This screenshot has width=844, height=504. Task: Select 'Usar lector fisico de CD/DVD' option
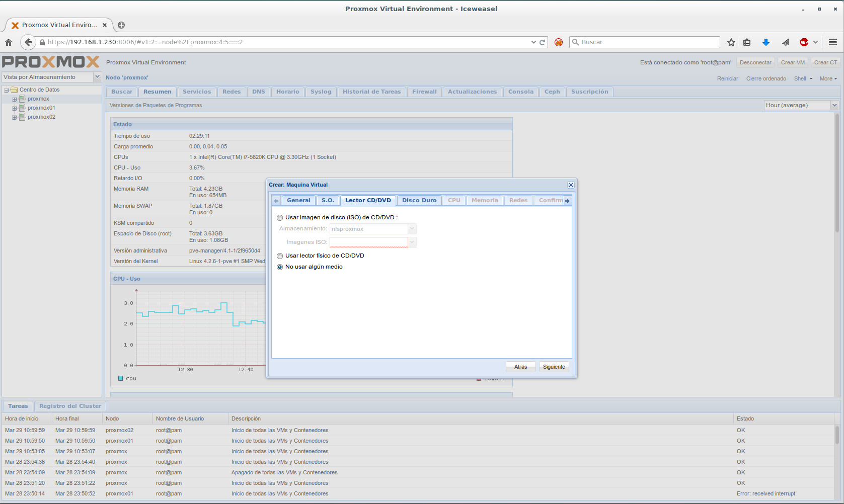[280, 256]
